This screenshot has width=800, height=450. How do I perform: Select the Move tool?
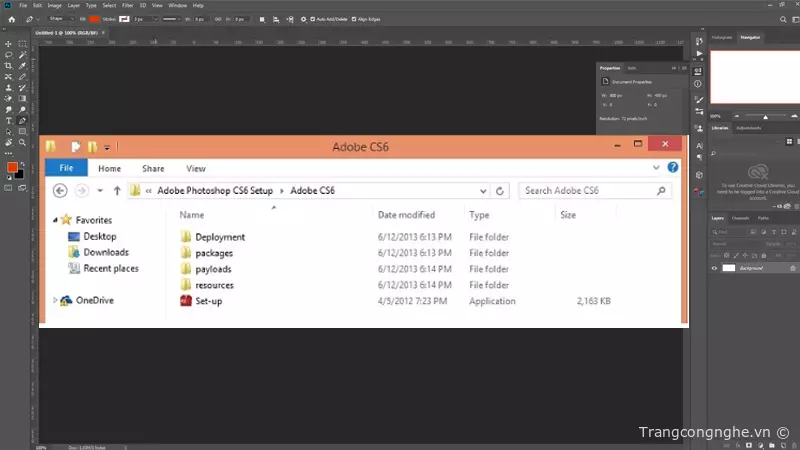coord(9,44)
